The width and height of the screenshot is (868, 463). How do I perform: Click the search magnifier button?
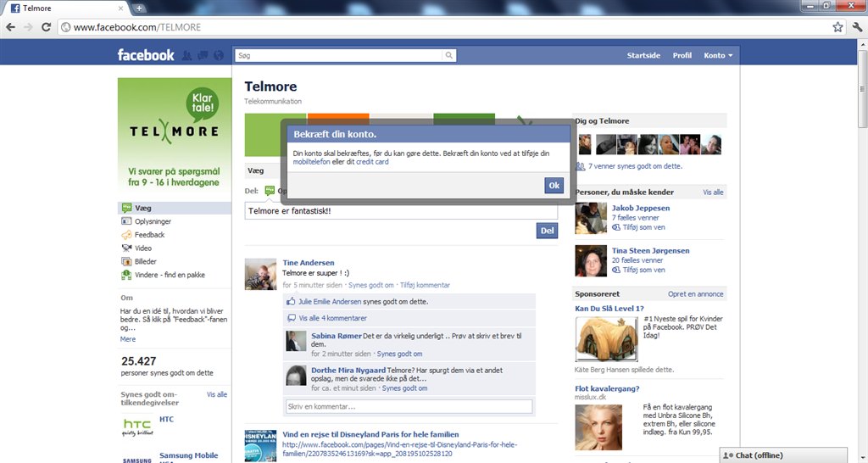pos(449,55)
